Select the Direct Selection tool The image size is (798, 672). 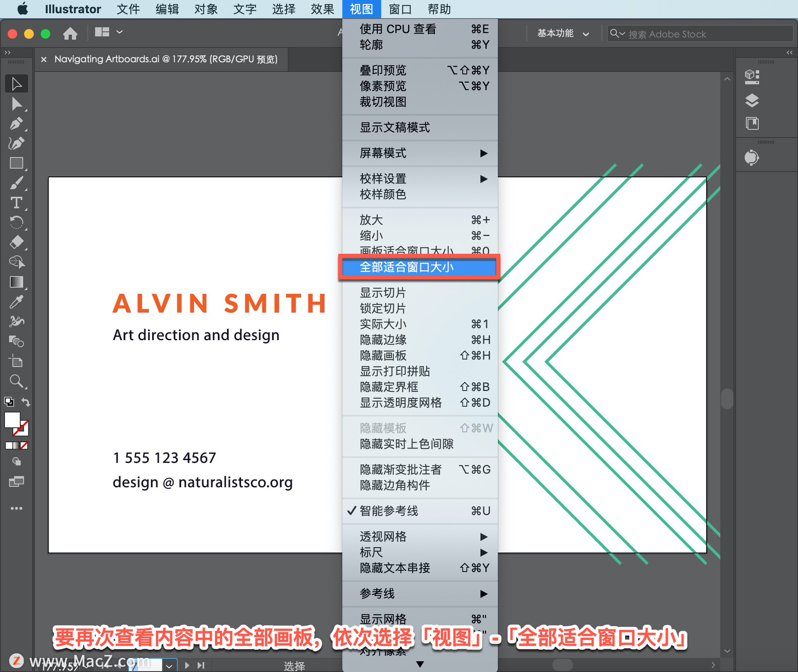click(17, 104)
